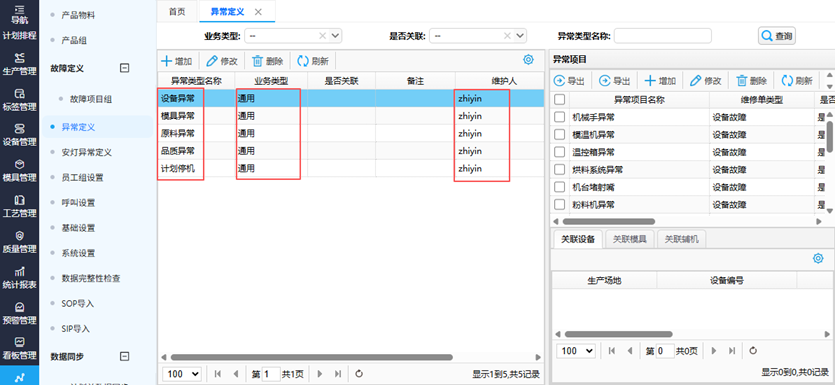Click page number field in 异常类型 pager
835x385 pixels.
pos(271,374)
